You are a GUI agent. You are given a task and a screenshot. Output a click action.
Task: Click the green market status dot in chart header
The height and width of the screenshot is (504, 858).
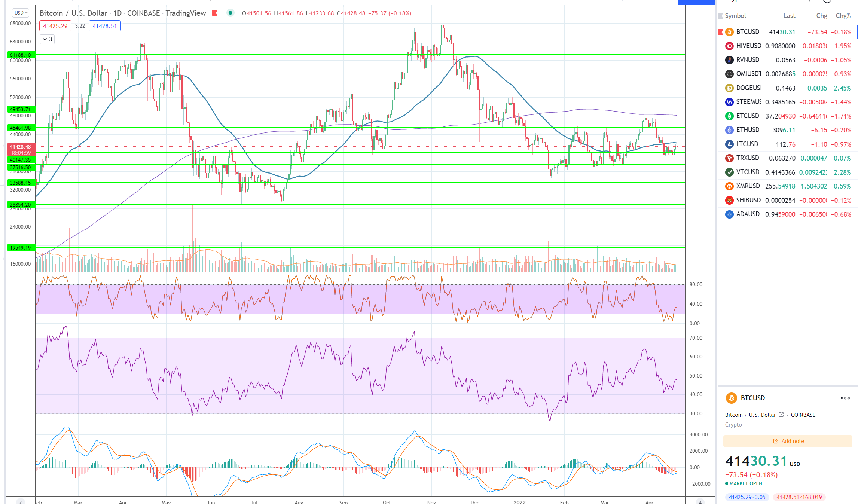230,13
